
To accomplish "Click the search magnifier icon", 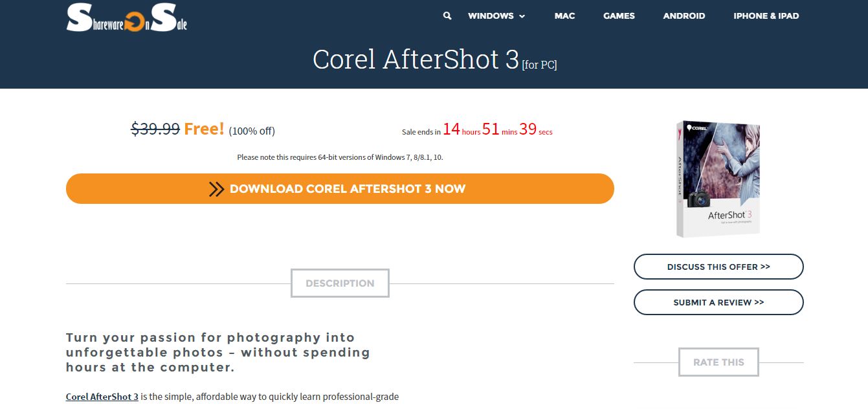I will [x=447, y=16].
